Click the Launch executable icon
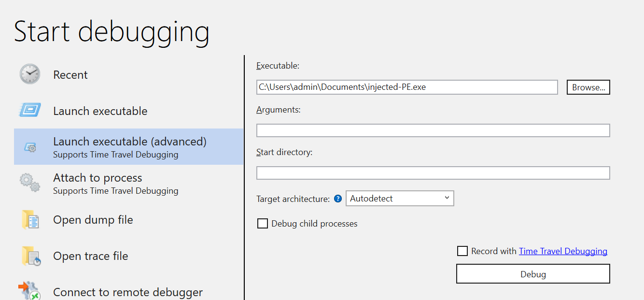 click(30, 111)
